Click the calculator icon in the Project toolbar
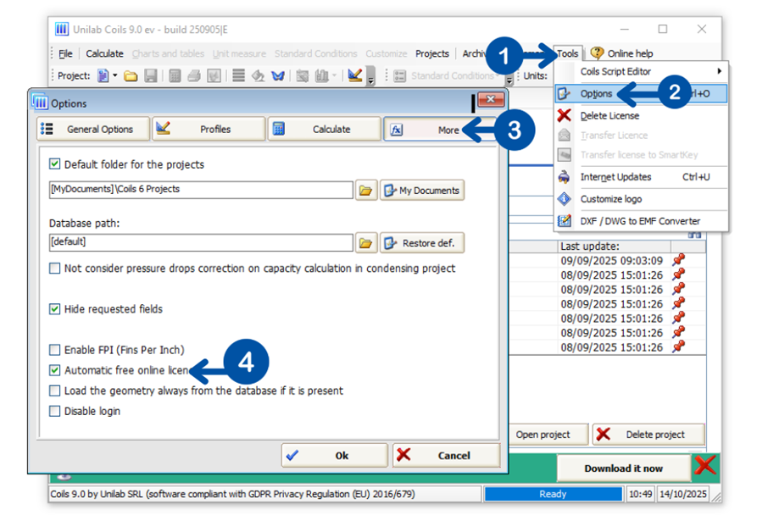This screenshot has width=768, height=532. pos(175,76)
